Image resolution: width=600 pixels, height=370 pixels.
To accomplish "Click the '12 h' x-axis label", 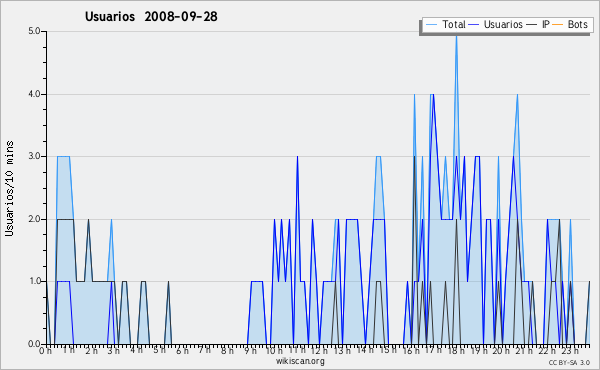I will click(x=320, y=351).
